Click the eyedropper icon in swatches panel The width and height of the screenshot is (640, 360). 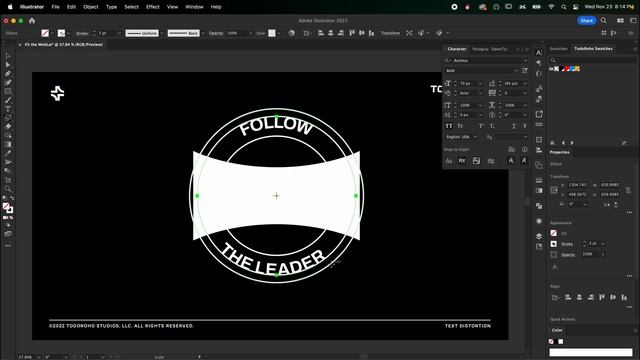624,143
